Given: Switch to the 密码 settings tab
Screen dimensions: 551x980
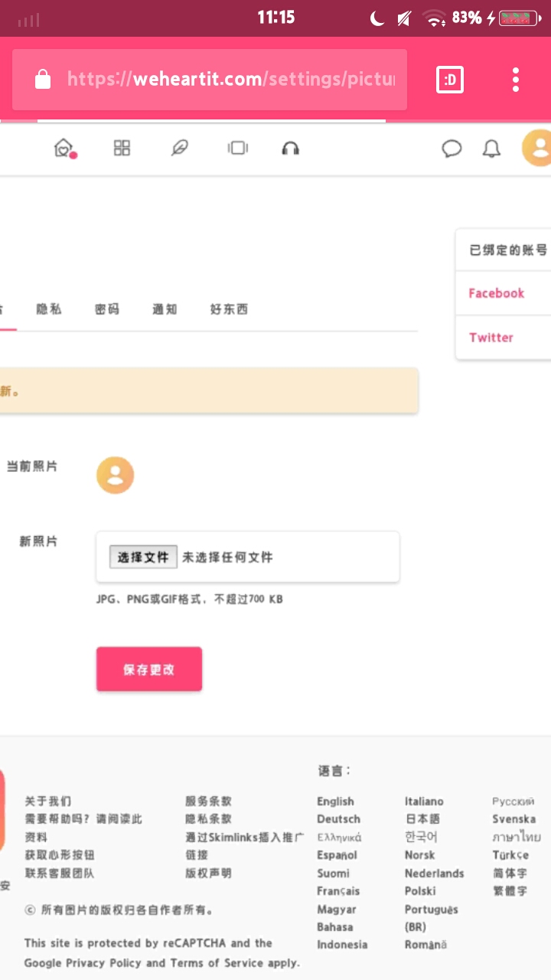Looking at the screenshot, I should [107, 309].
